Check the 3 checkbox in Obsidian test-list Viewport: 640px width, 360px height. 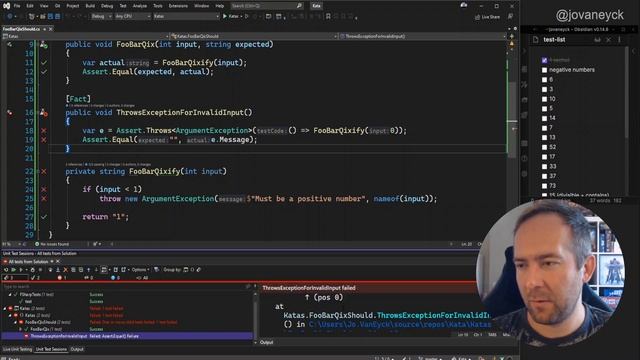click(x=544, y=89)
